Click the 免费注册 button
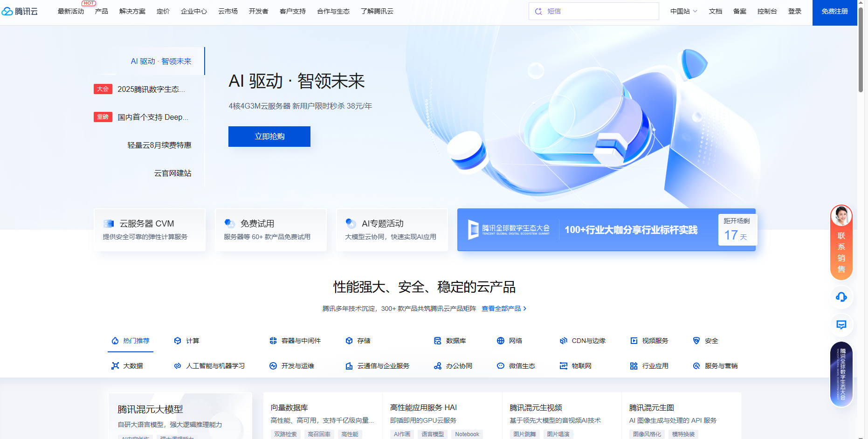Image resolution: width=868 pixels, height=439 pixels. [834, 13]
